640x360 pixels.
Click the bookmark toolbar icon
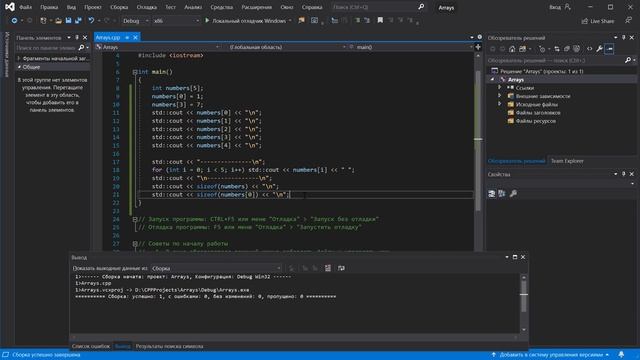[x=380, y=20]
